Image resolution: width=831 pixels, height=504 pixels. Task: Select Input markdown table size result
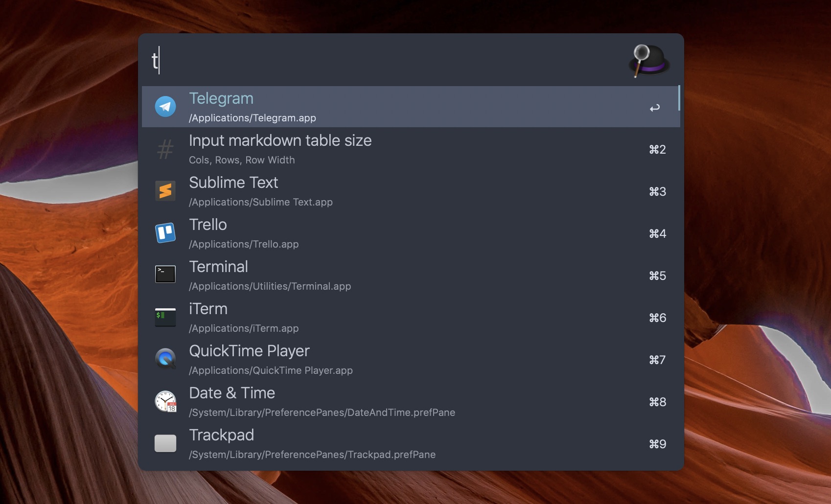point(280,141)
